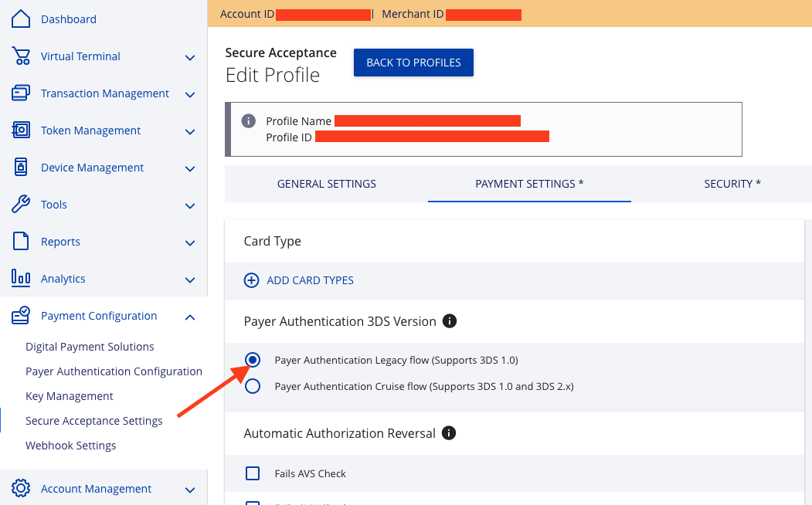
Task: Click the Profile ID label
Action: pos(289,137)
